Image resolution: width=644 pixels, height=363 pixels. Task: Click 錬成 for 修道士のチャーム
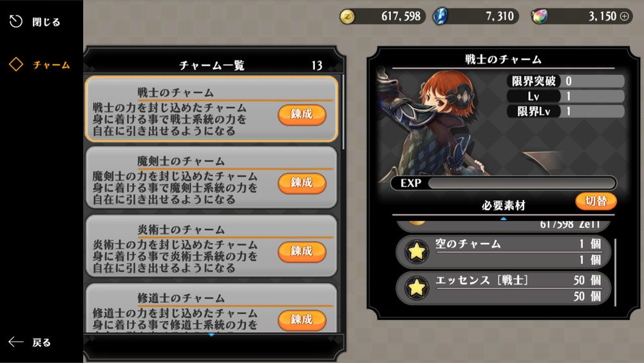pos(302,320)
